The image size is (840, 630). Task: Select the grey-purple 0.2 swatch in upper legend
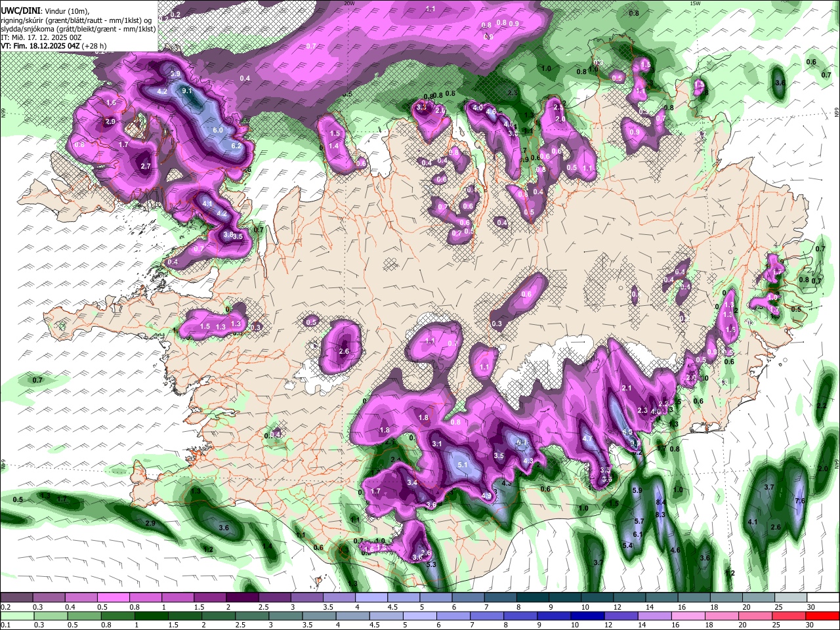17,598
